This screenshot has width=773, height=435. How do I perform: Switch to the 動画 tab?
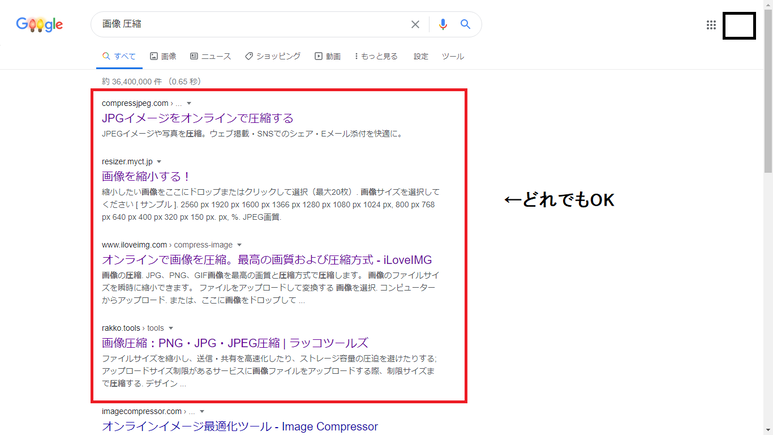(x=328, y=56)
